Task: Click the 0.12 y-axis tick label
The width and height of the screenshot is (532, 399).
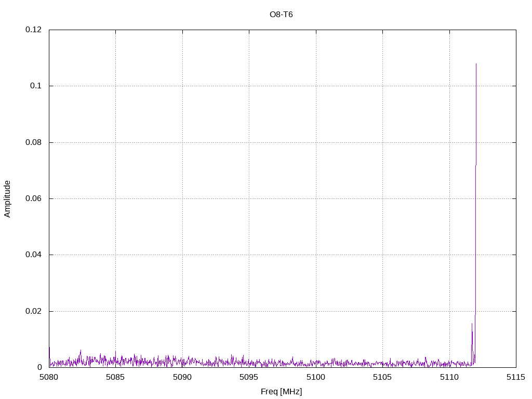Action: 34,30
